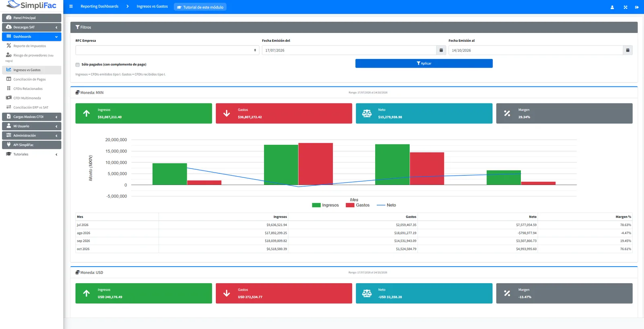Click the Neto balance scale icon in USD card
Image resolution: width=644 pixels, height=329 pixels.
tap(367, 293)
